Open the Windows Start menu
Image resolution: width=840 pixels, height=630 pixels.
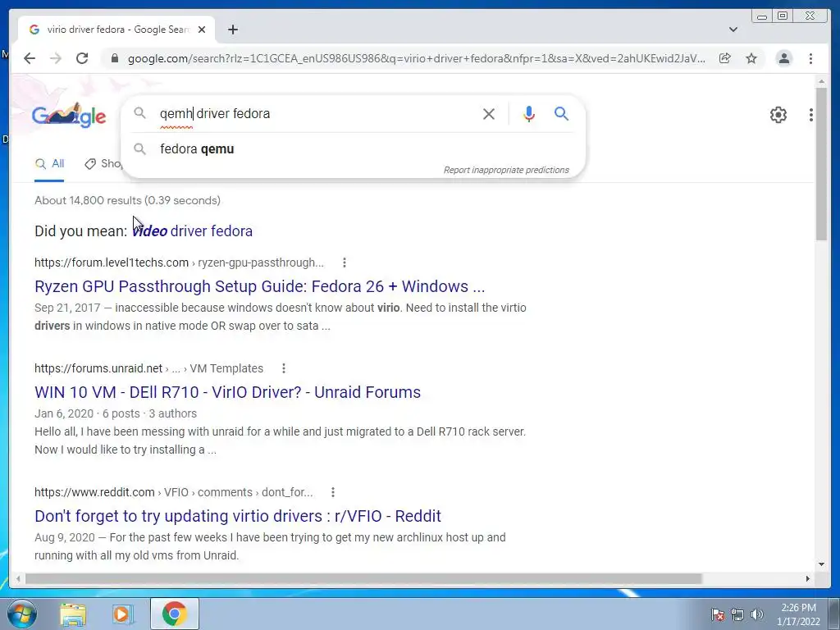[22, 614]
